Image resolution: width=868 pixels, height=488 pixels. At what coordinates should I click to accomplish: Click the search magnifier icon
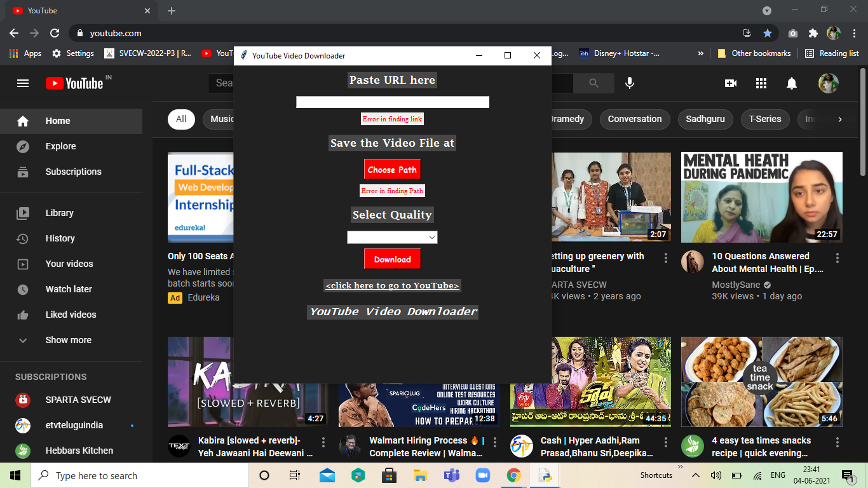click(593, 83)
